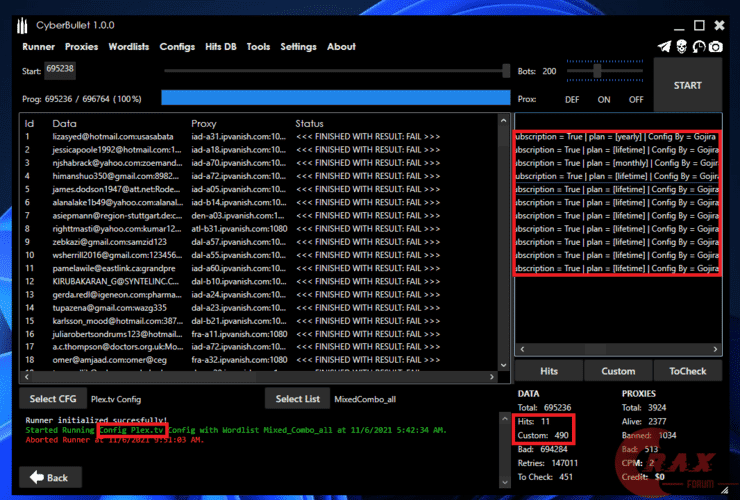The height and width of the screenshot is (500, 740).
Task: Select row with omer@amjaad.com
Action: pyautogui.click(x=259, y=360)
